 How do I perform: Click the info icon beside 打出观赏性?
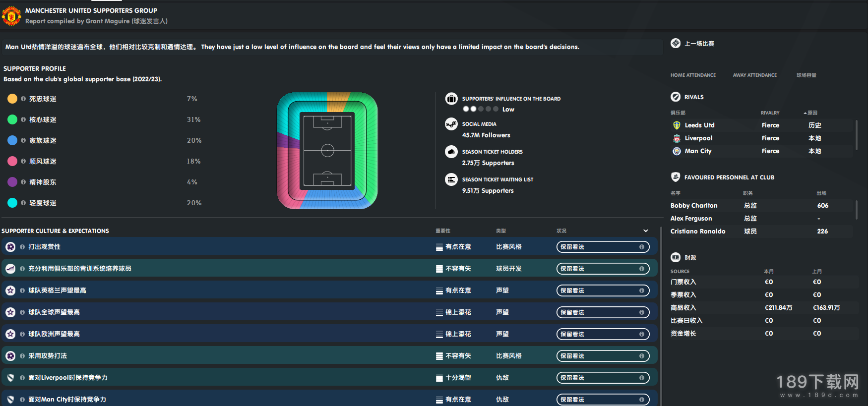tap(22, 247)
